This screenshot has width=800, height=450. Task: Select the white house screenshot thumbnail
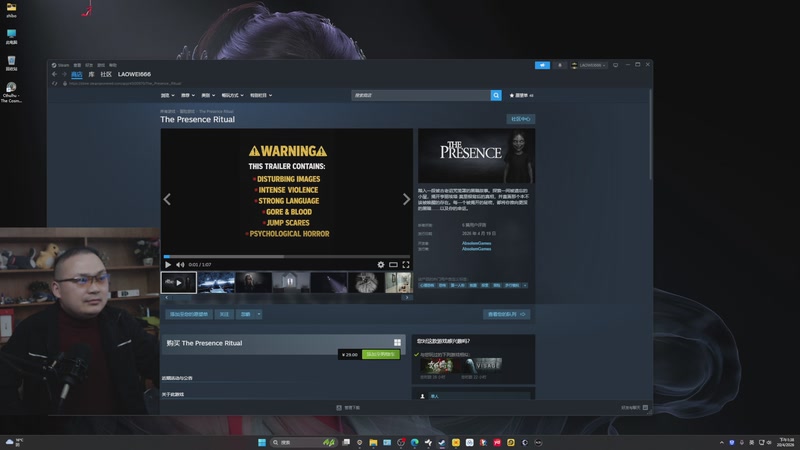click(x=291, y=283)
